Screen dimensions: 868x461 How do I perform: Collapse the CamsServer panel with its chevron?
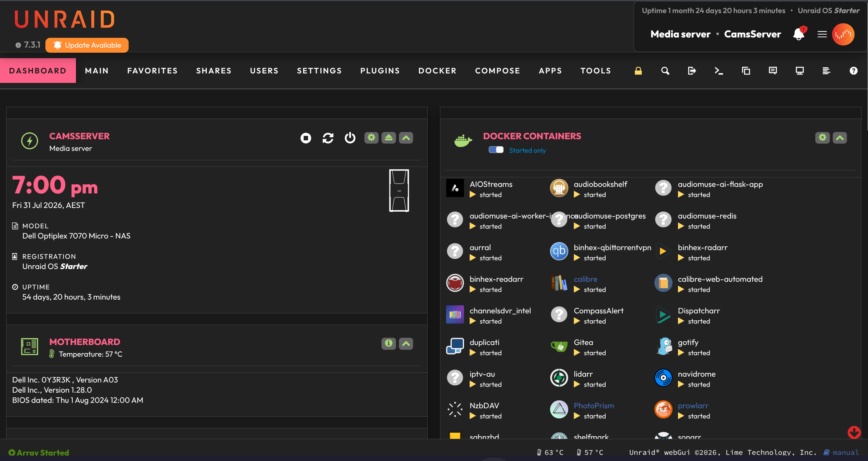point(406,138)
